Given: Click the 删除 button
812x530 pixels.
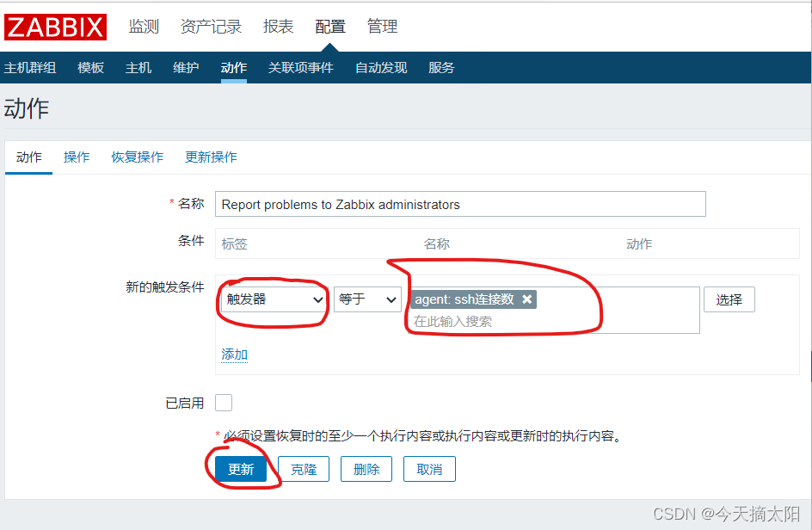Looking at the screenshot, I should tap(366, 470).
